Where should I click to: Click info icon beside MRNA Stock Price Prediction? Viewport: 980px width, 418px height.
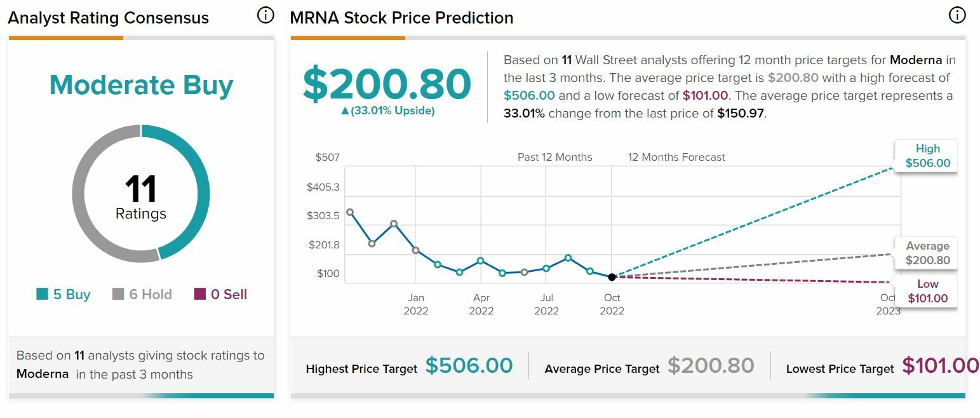pyautogui.click(x=957, y=15)
